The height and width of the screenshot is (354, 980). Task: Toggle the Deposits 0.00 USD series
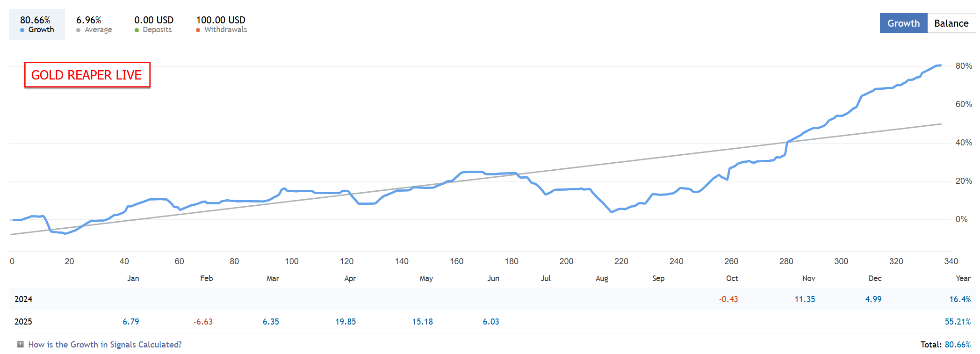click(154, 24)
